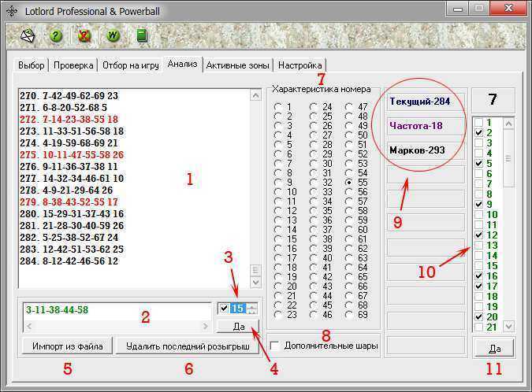532x392 pixels.
Task: Select radio button for number 24
Action: click(x=314, y=107)
